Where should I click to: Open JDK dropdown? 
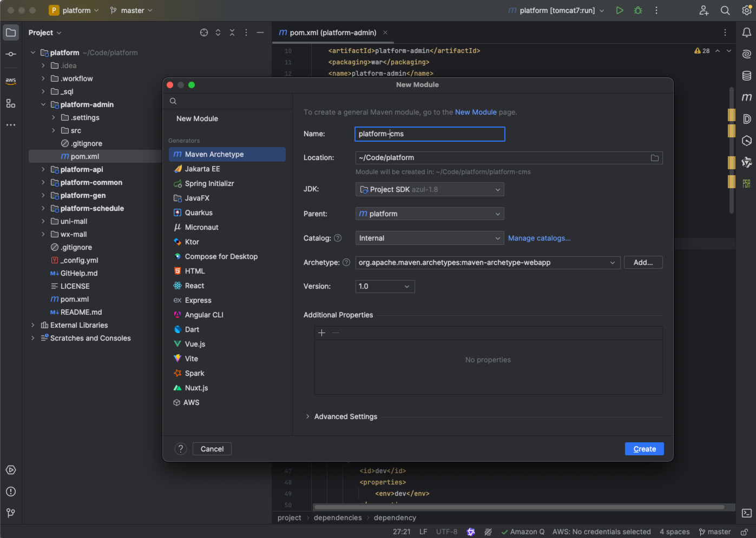coord(430,189)
